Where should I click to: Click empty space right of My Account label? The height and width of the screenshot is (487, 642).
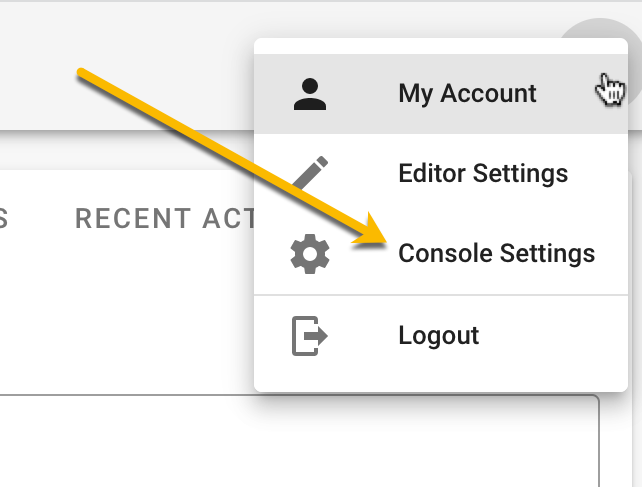pos(565,94)
